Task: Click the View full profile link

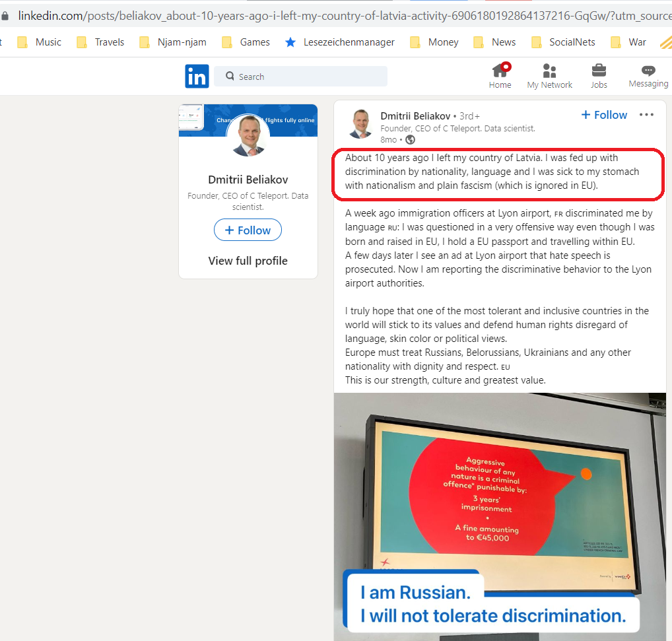Action: (248, 261)
